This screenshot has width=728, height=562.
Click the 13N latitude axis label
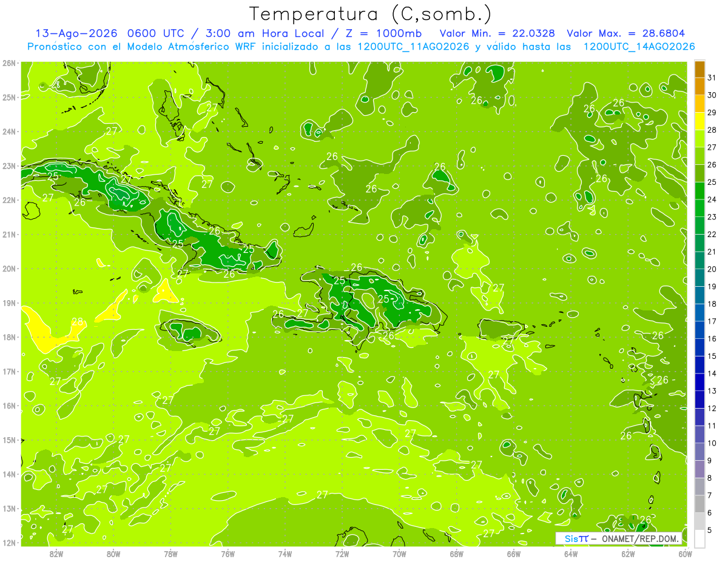tap(9, 508)
